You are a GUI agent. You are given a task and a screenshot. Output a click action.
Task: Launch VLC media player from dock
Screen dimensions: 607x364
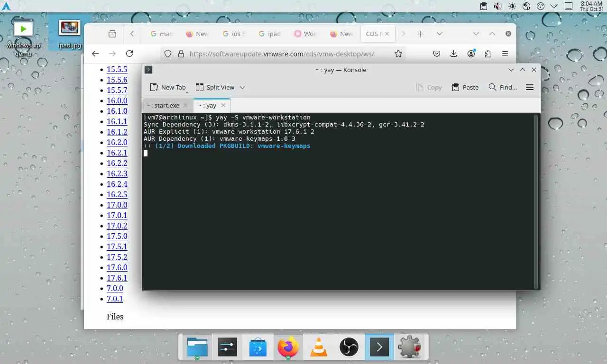[x=319, y=347]
